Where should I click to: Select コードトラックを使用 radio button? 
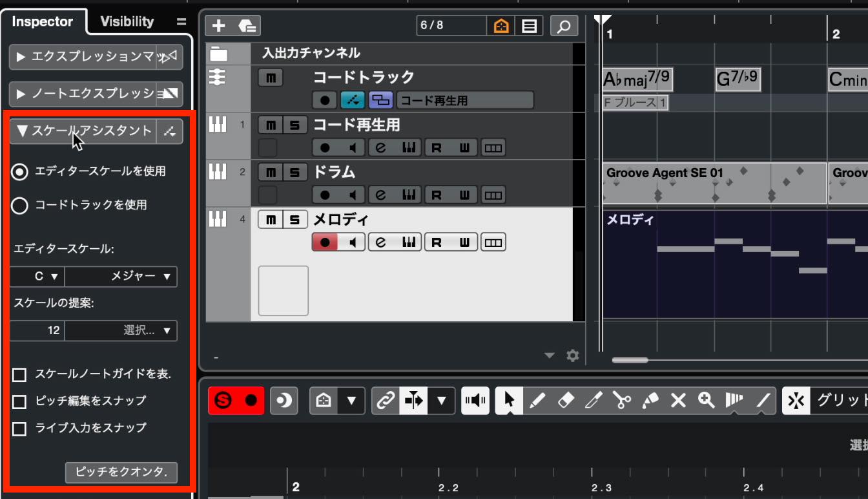click(x=20, y=206)
